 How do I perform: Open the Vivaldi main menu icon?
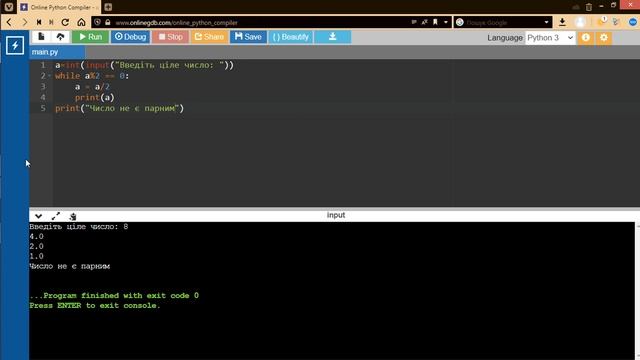coord(9,7)
